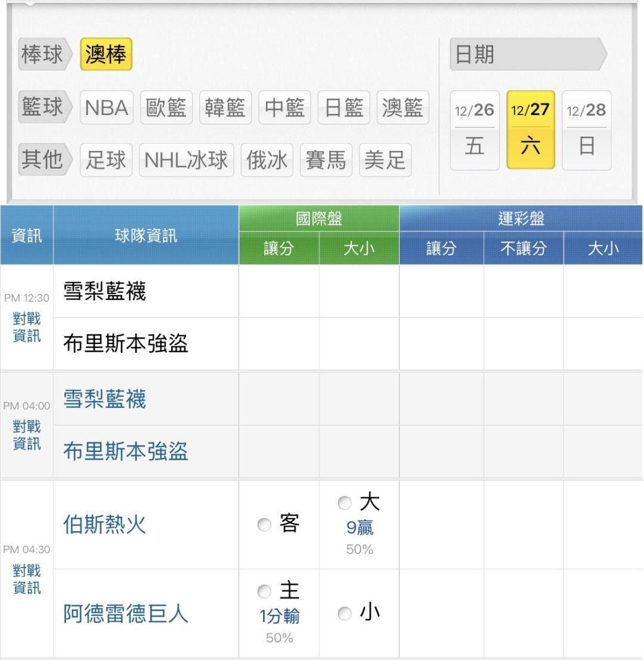Switch to the NBA league tab

coord(107,108)
